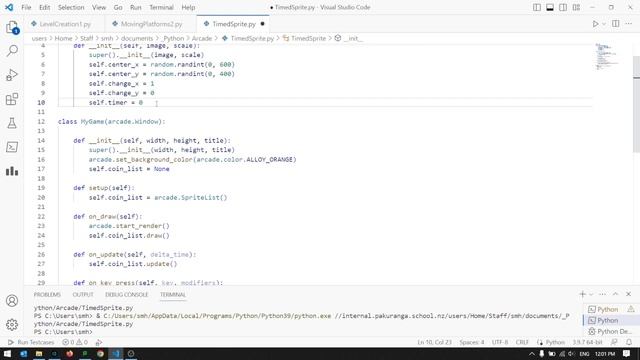The height and width of the screenshot is (360, 640).
Task: Open the Explorer view in activity bar
Action: (12, 28)
